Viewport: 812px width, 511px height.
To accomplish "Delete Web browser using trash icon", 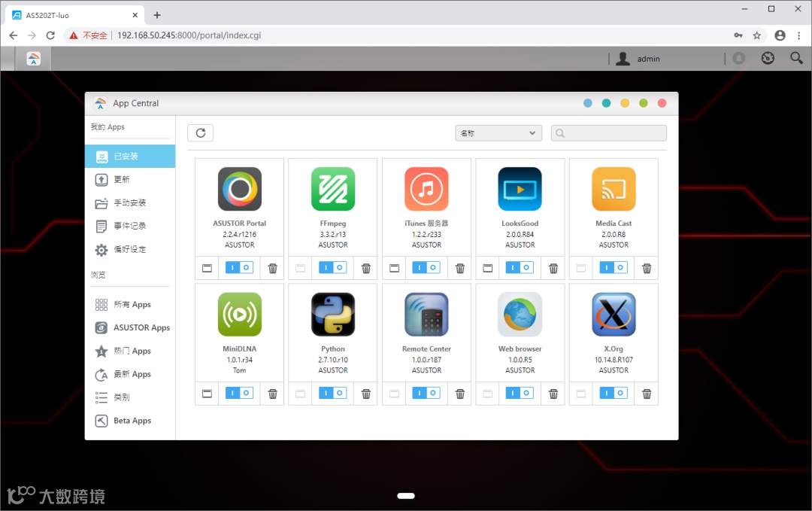I will click(x=553, y=394).
